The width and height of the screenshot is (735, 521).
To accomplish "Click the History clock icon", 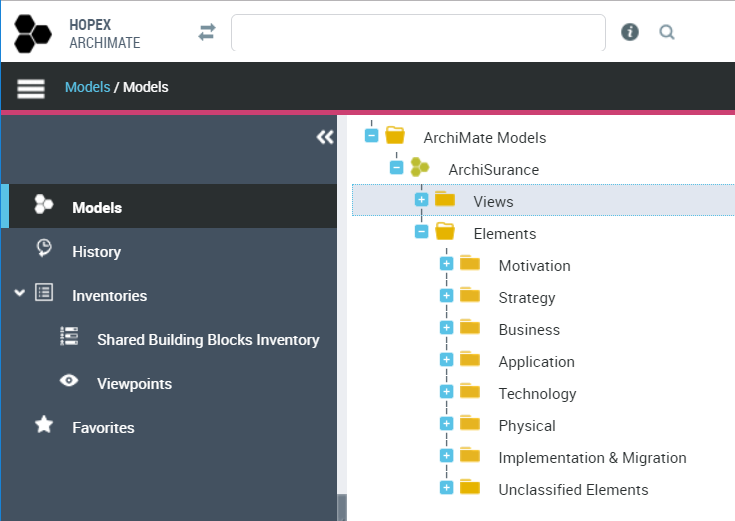I will pyautogui.click(x=44, y=250).
